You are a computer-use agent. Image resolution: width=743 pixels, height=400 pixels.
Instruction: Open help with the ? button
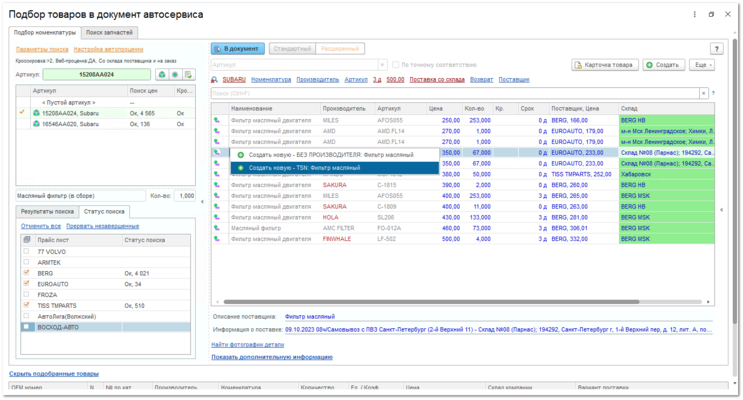click(716, 48)
